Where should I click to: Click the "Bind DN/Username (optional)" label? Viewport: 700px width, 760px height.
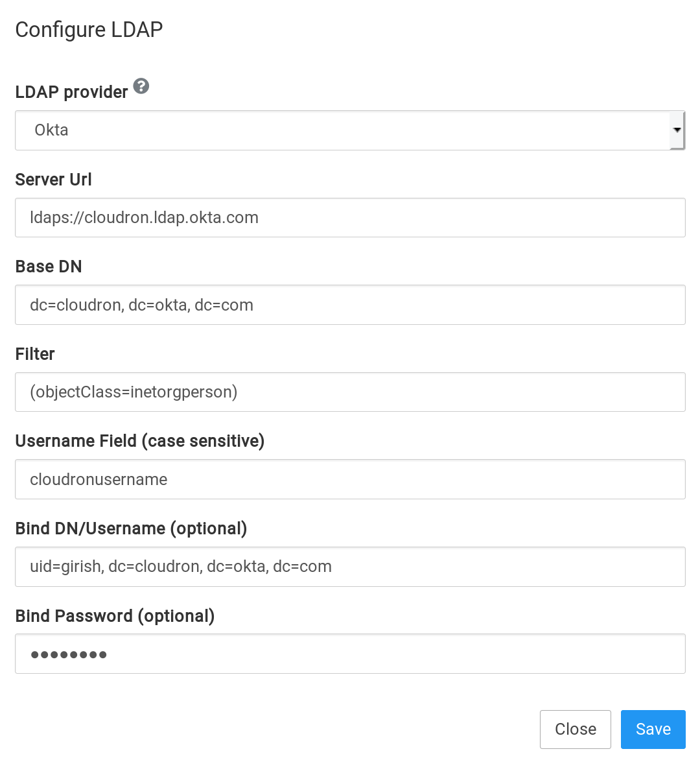click(131, 528)
